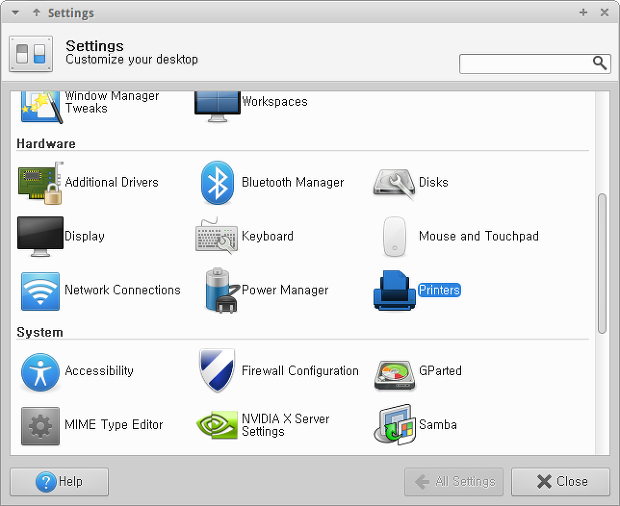This screenshot has height=506, width=620.
Task: Click the Network Connections label
Action: point(122,290)
